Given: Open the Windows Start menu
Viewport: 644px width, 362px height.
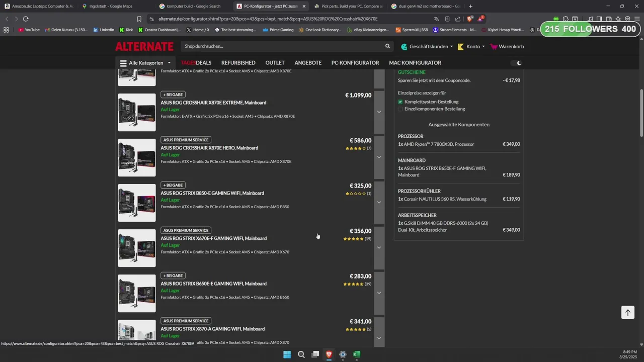Looking at the screenshot, I should tap(287, 354).
